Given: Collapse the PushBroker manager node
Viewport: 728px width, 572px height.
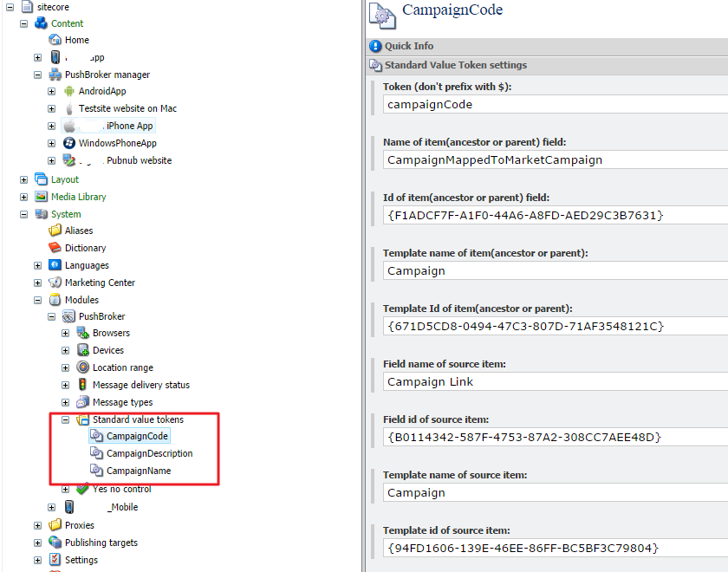Looking at the screenshot, I should (x=38, y=75).
